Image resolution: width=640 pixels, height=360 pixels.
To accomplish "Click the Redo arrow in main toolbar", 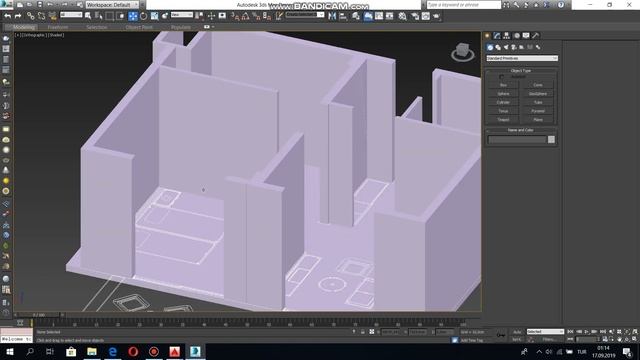I will click(x=18, y=16).
